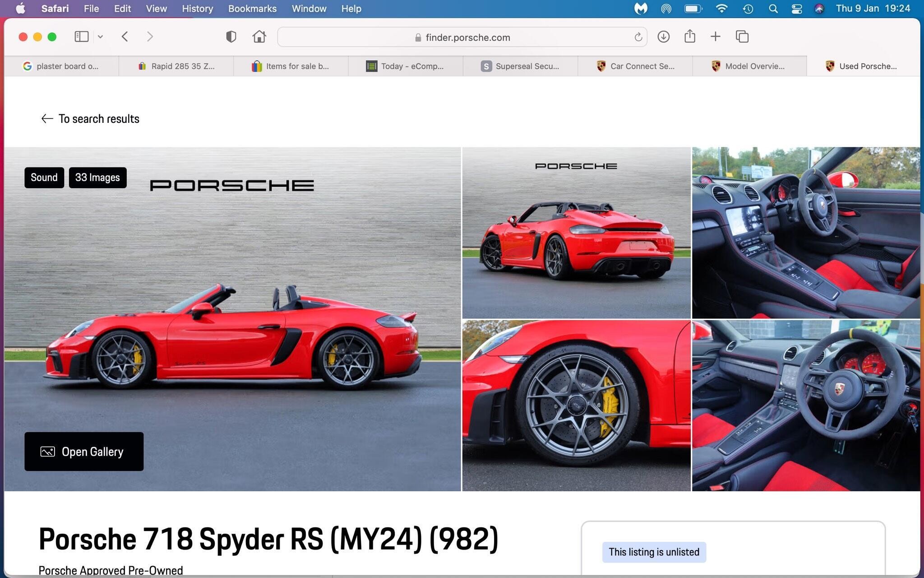924x578 pixels.
Task: Open the Window menu
Action: click(309, 9)
